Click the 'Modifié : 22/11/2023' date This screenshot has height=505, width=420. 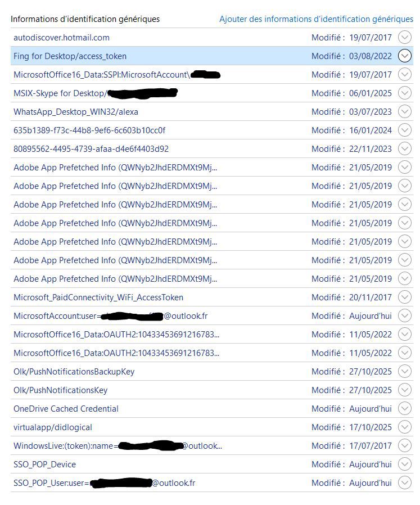click(352, 149)
